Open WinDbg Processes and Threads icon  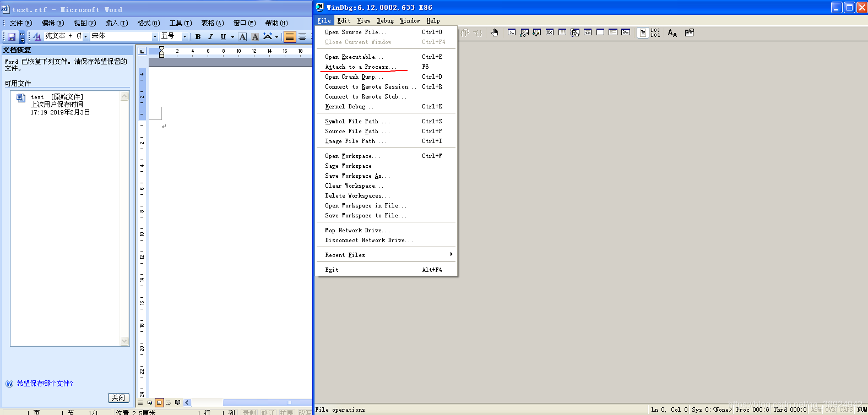(x=613, y=32)
